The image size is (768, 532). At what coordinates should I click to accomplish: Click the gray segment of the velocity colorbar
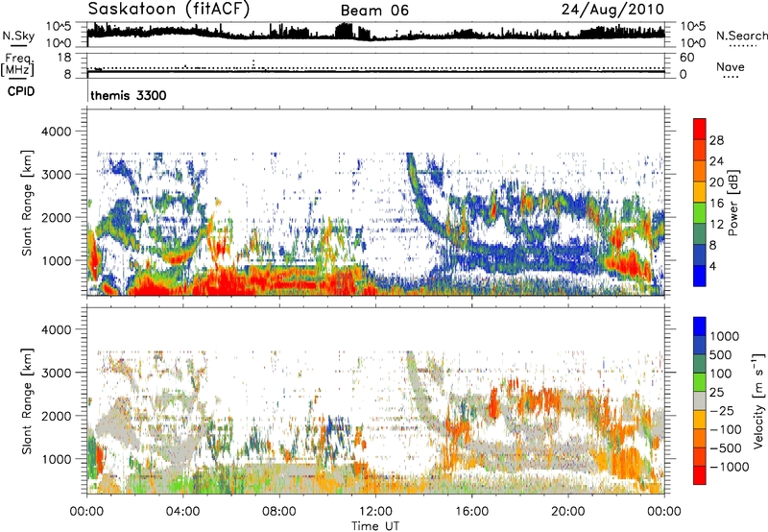700,400
